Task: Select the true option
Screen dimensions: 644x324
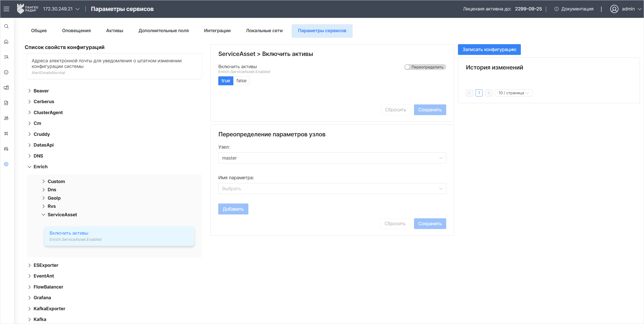Action: tap(225, 81)
